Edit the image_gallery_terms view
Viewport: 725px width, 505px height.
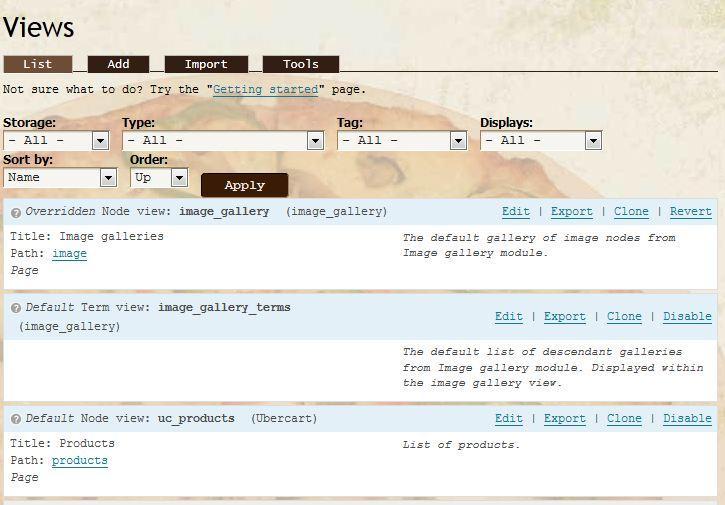point(509,317)
